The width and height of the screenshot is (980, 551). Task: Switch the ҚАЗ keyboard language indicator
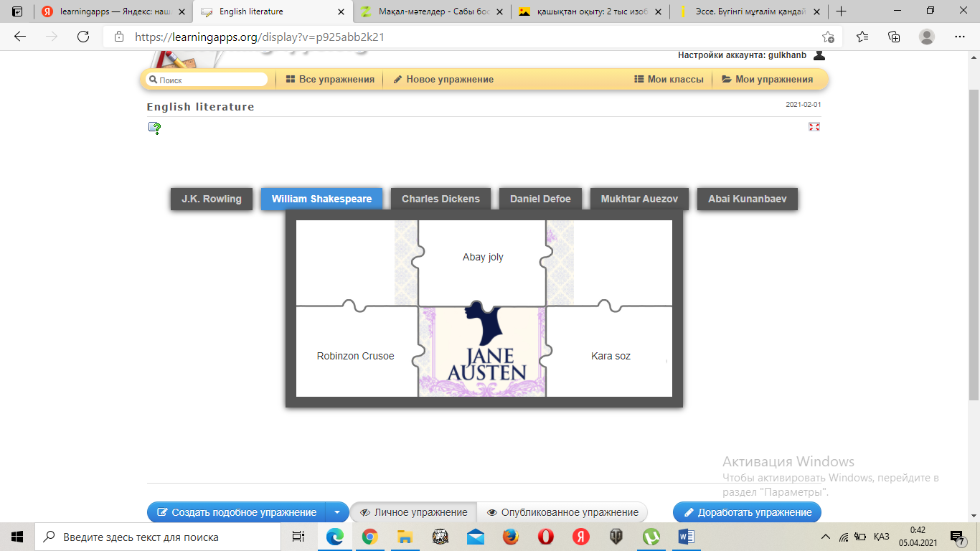(882, 537)
